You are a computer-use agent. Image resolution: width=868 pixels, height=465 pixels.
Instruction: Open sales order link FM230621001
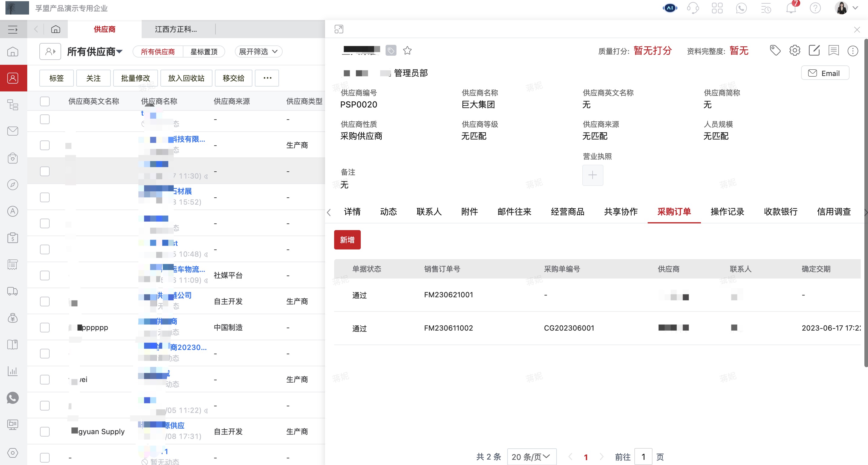449,295
